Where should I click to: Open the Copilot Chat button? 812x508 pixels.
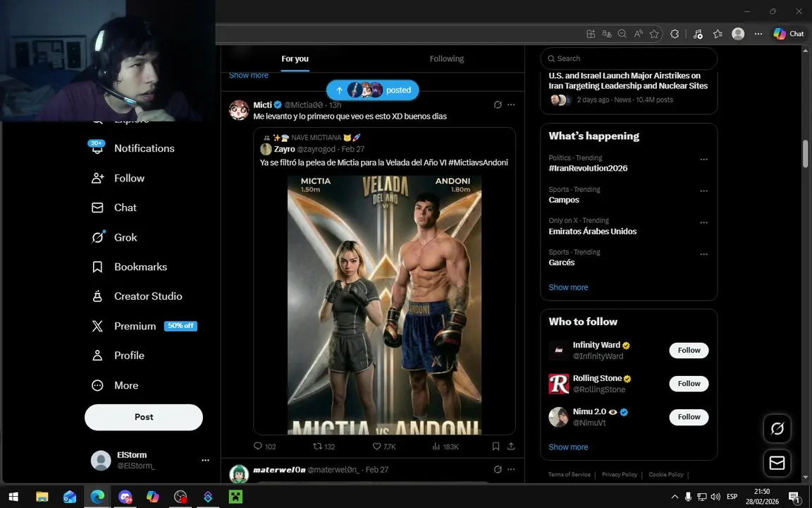[x=789, y=34]
